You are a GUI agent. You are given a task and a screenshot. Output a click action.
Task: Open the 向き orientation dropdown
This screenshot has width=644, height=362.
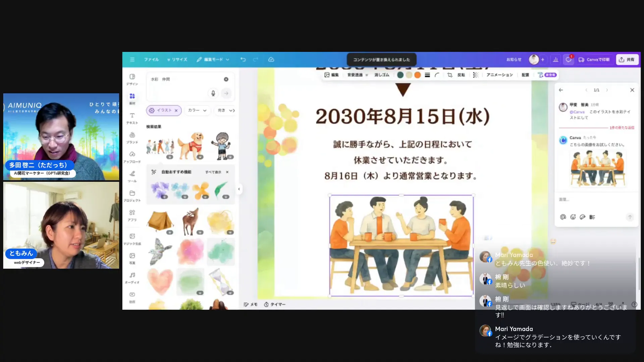tap(225, 110)
